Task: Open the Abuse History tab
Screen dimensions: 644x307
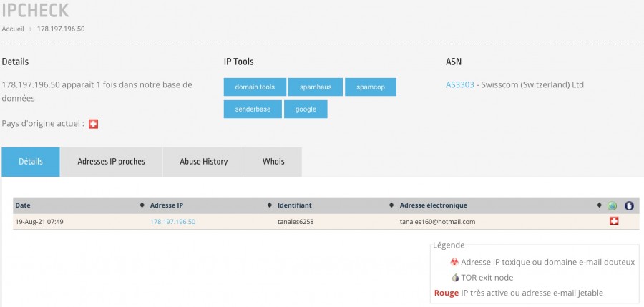Action: (x=204, y=162)
